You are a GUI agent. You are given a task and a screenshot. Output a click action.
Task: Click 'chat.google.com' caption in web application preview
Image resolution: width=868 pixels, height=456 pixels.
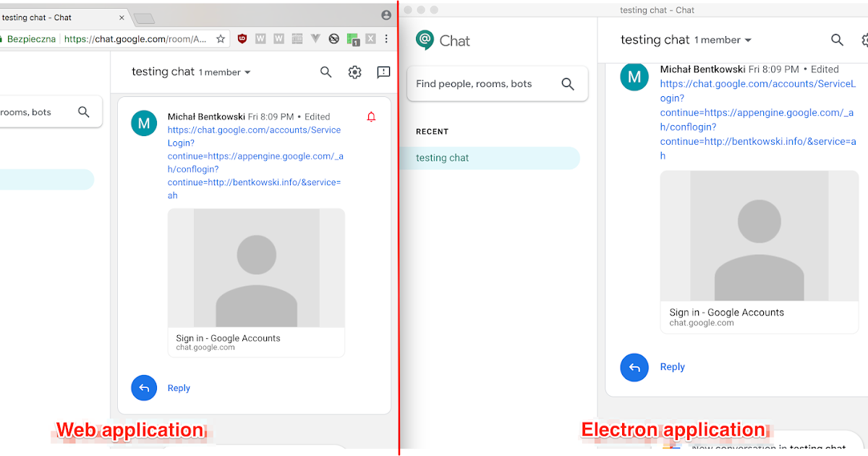(x=205, y=347)
